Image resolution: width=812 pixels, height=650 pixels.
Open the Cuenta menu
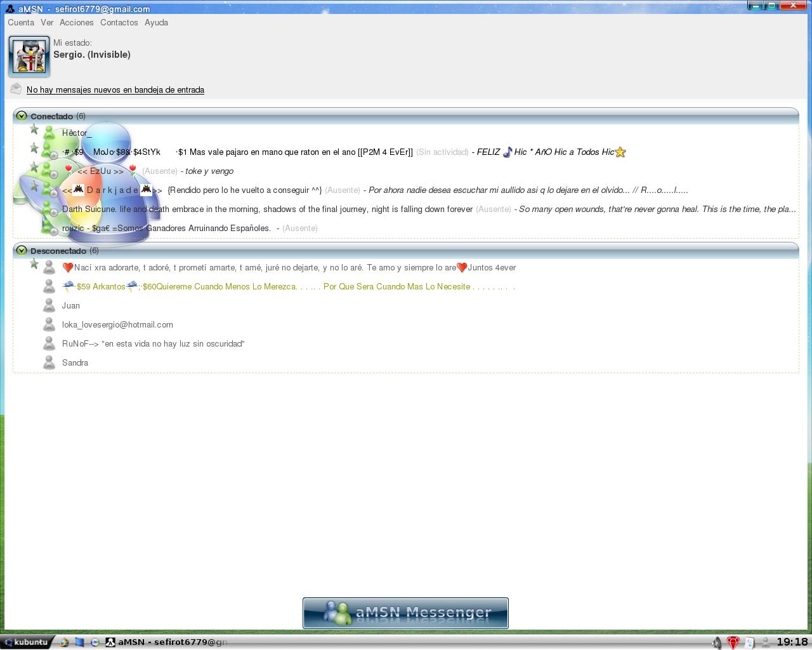[x=21, y=22]
